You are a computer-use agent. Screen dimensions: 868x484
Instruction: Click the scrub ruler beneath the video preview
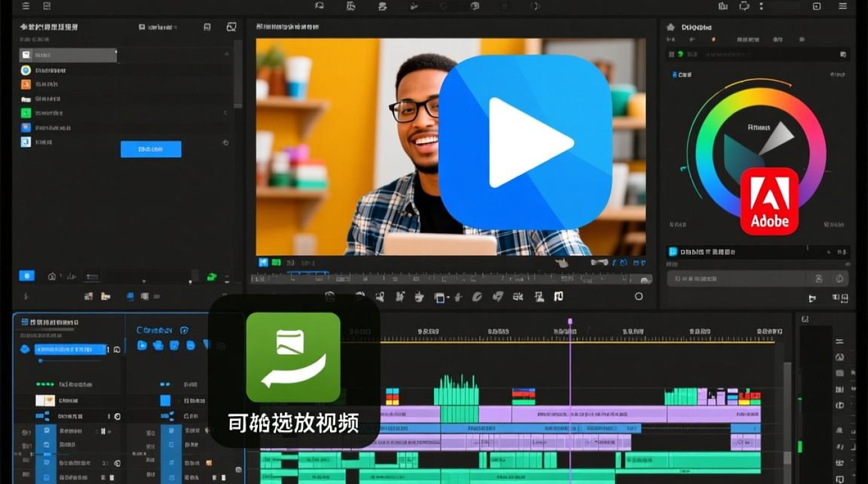coord(451,279)
